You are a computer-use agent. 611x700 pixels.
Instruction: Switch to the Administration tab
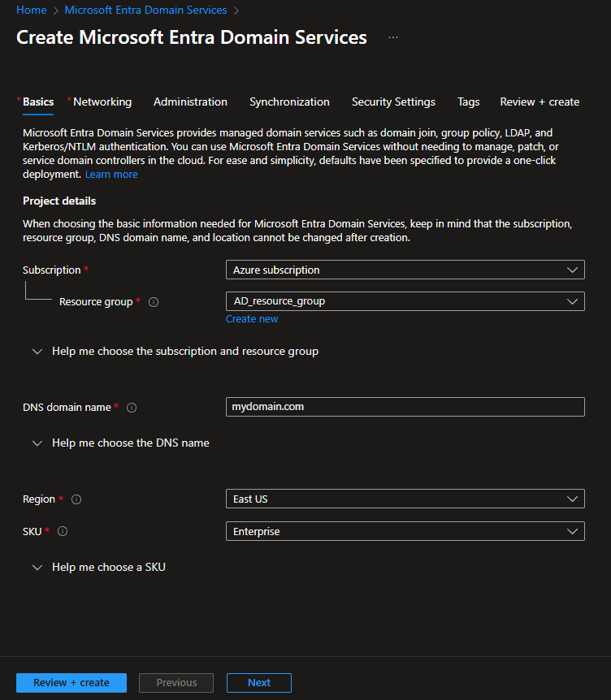tap(190, 102)
